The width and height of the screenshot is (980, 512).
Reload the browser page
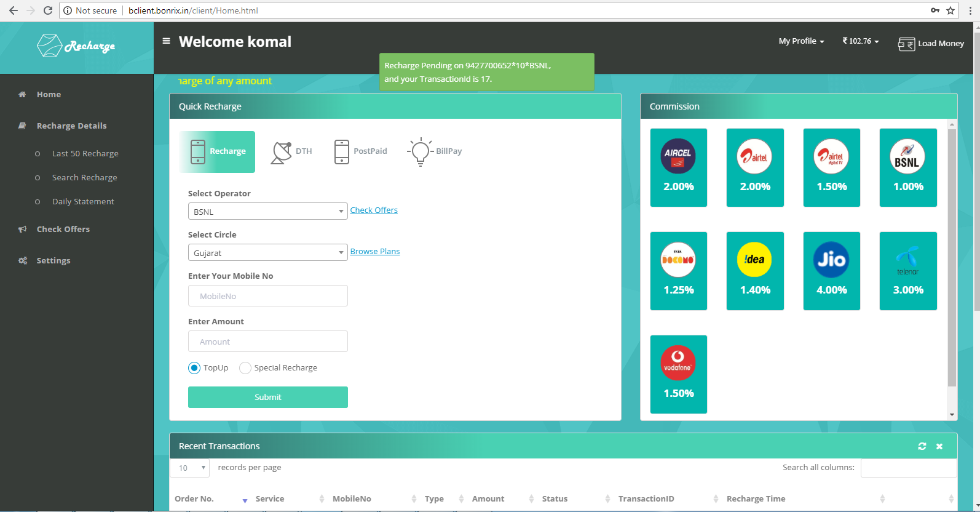48,10
